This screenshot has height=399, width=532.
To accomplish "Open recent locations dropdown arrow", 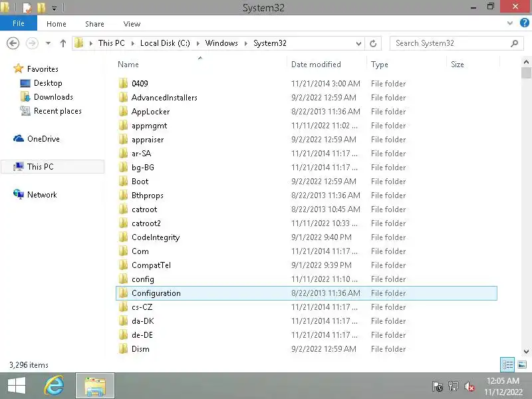I will (48, 43).
